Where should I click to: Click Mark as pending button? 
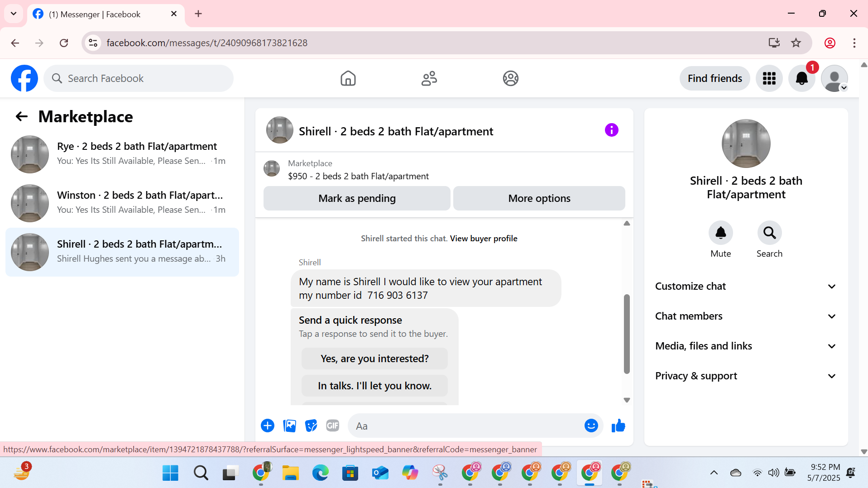coord(357,198)
